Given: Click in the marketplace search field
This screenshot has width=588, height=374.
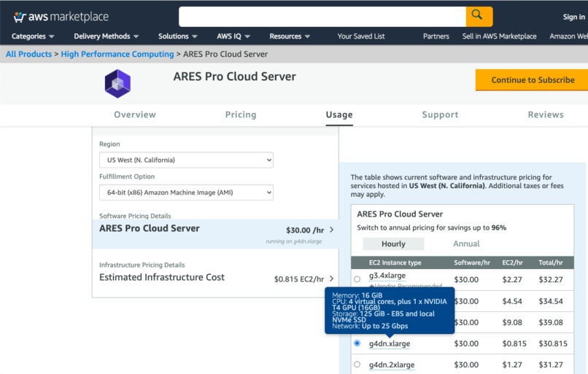Looking at the screenshot, I should [x=322, y=17].
